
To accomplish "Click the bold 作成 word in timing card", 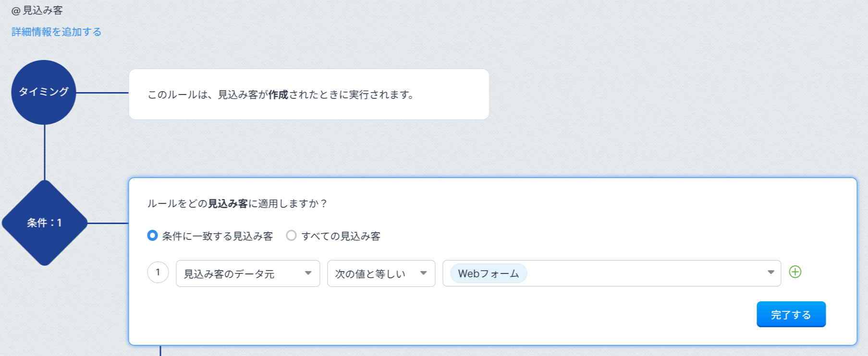I will (278, 95).
